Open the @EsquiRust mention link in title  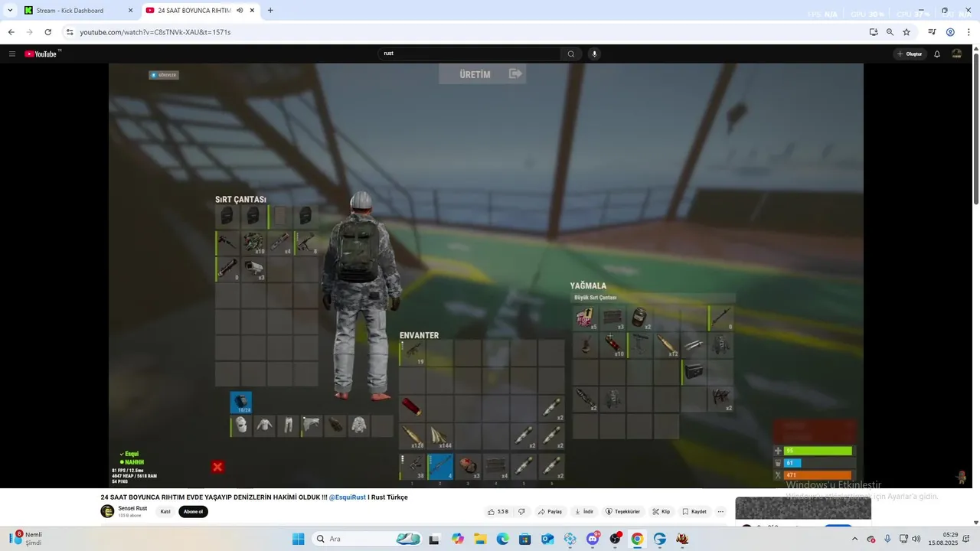click(x=347, y=497)
